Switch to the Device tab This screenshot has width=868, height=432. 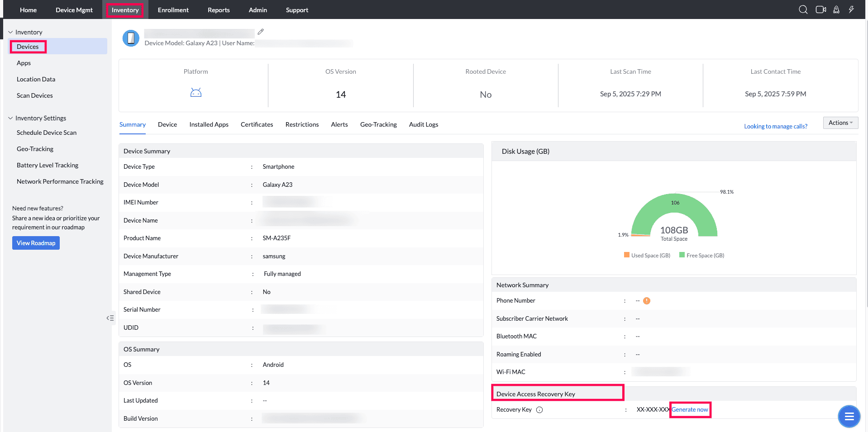coord(167,124)
